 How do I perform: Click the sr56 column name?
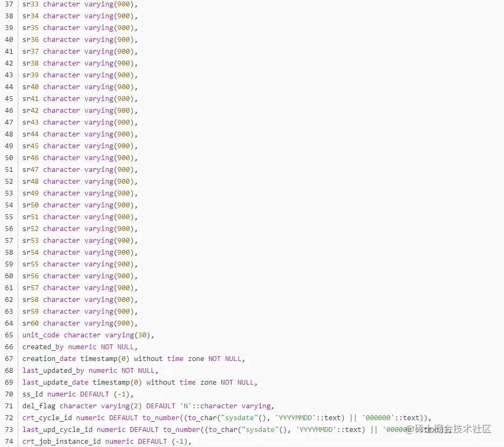coord(31,276)
